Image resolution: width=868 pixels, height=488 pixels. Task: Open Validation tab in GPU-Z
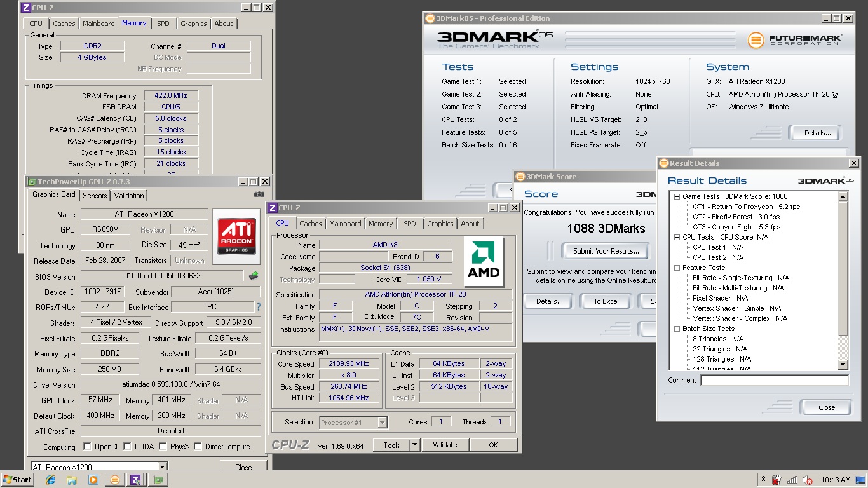point(129,196)
